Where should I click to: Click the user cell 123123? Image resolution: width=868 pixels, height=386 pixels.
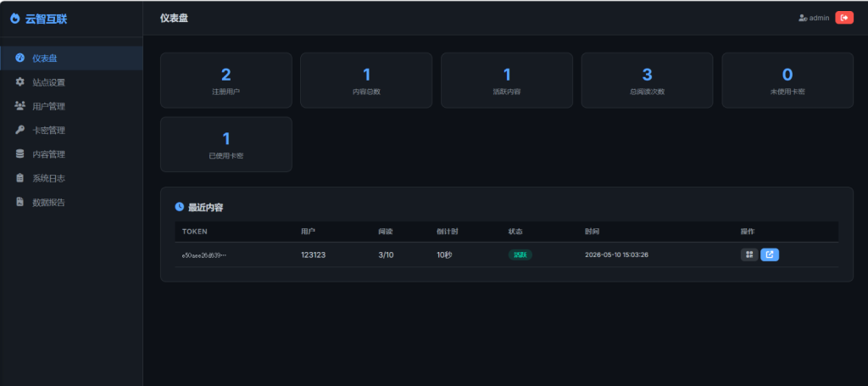coord(314,255)
